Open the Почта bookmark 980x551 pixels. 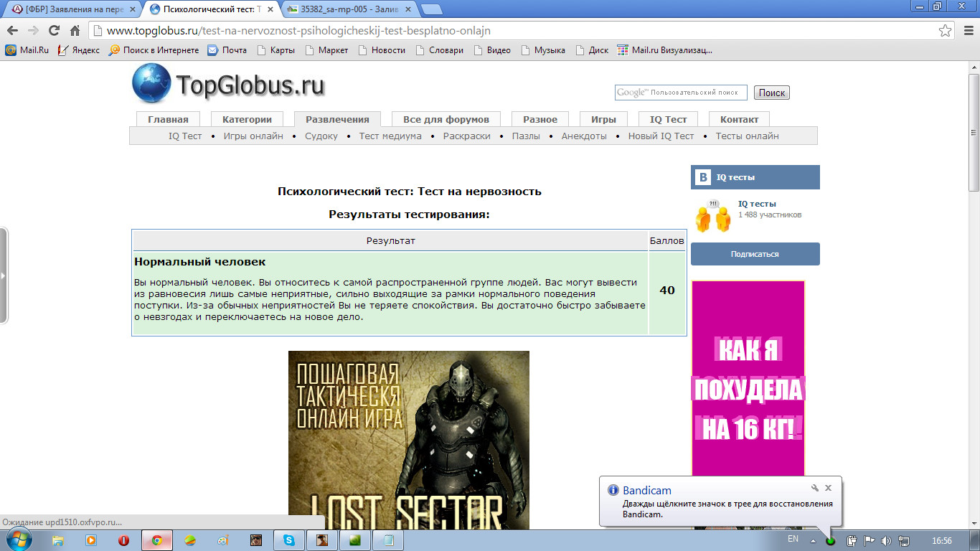pyautogui.click(x=227, y=50)
